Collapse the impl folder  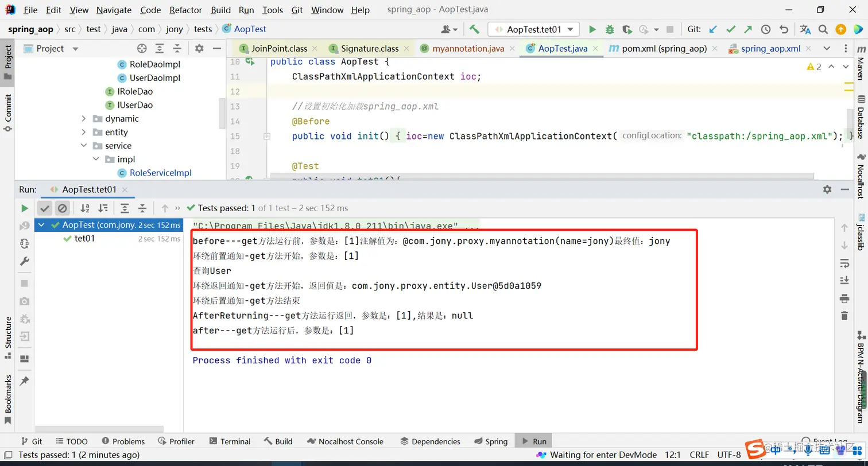(96, 160)
